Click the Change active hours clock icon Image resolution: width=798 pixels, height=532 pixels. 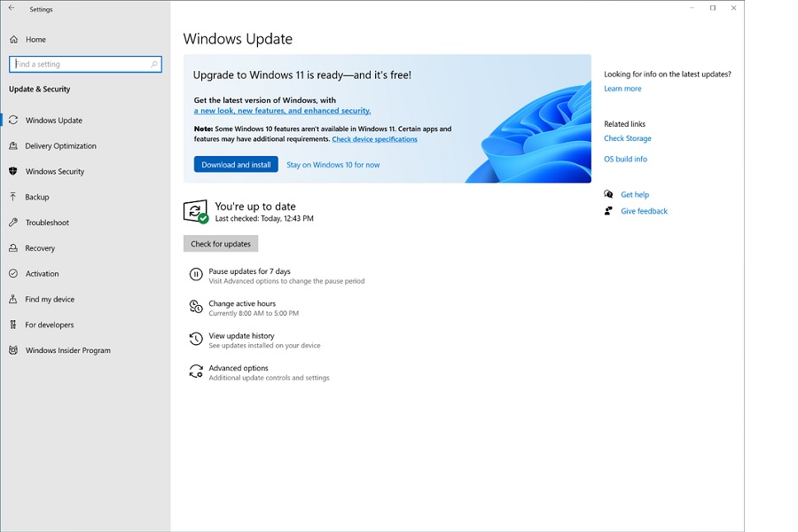pyautogui.click(x=196, y=307)
